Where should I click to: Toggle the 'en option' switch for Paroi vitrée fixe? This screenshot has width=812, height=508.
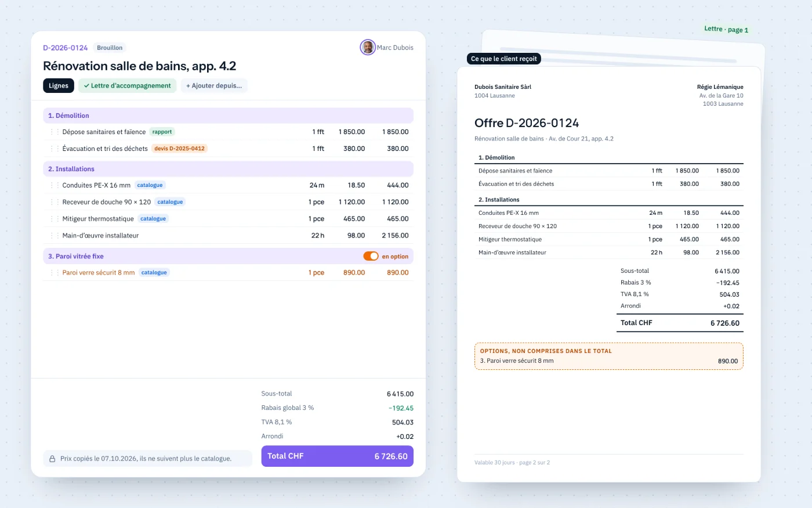371,256
